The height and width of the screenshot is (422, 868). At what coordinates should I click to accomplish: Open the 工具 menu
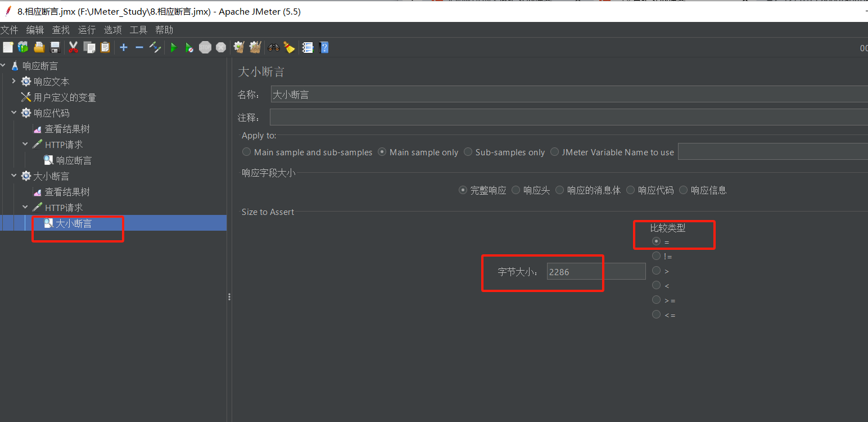(x=138, y=30)
